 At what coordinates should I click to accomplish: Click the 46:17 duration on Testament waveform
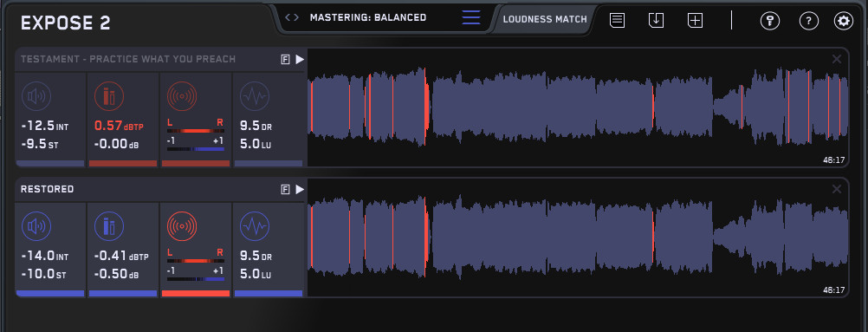tap(833, 160)
